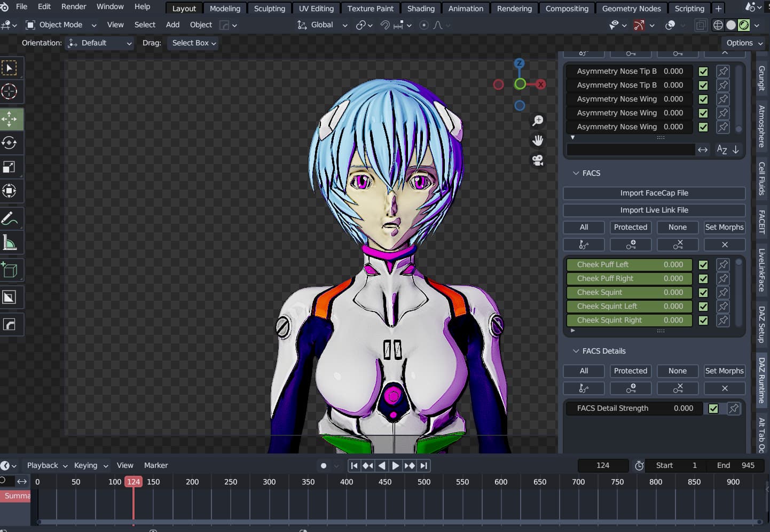Open the Object Mode dropdown
770x532 pixels.
coord(61,25)
